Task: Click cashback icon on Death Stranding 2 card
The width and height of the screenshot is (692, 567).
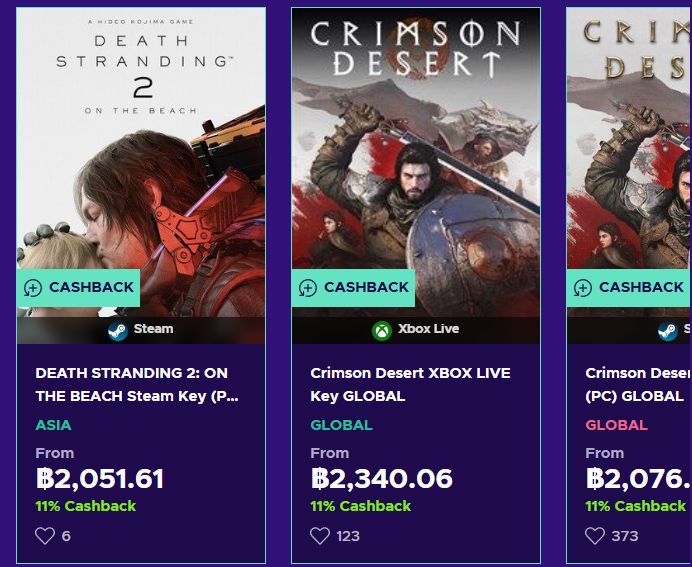Action: click(33, 288)
